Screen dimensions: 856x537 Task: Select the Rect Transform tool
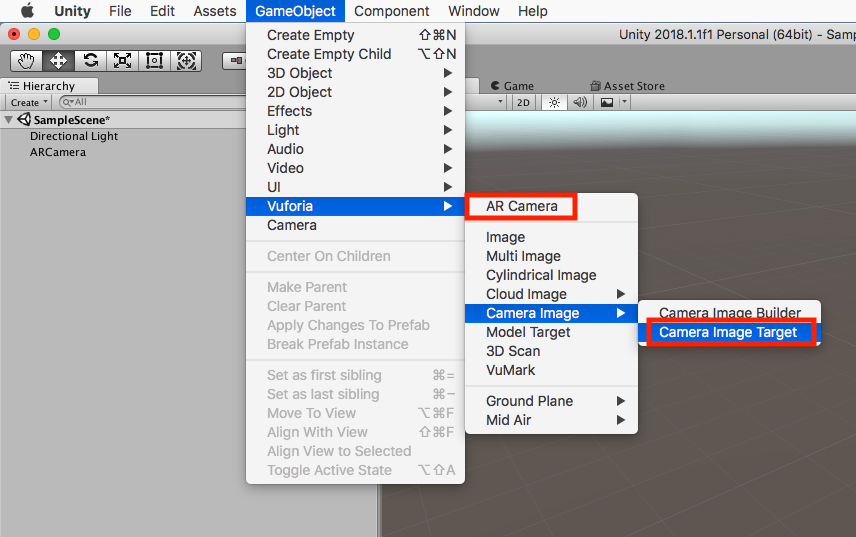pyautogui.click(x=155, y=60)
